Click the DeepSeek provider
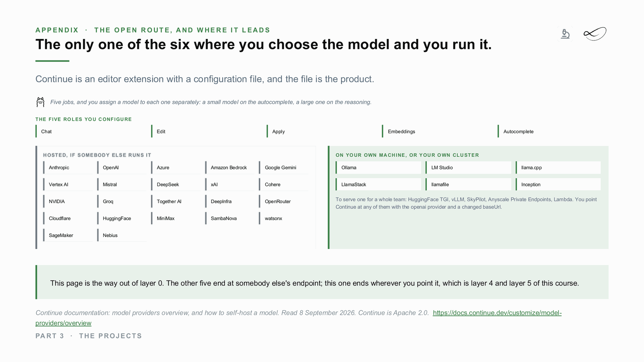Screen dimensions: 644x362 [x=176, y=185]
